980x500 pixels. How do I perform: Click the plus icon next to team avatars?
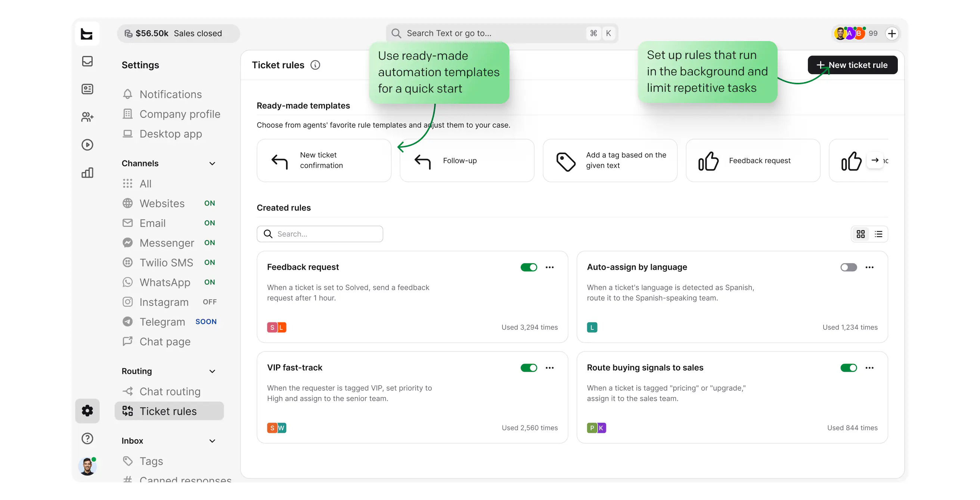point(892,34)
